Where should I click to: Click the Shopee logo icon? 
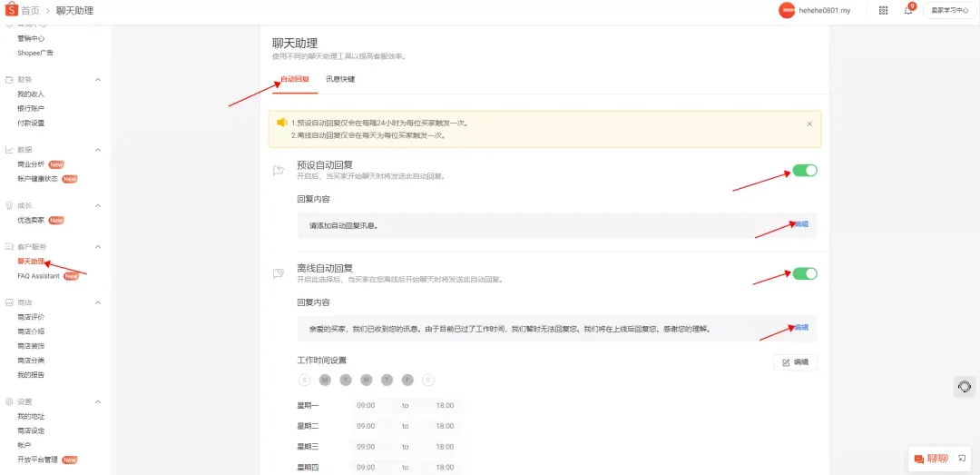[x=12, y=10]
